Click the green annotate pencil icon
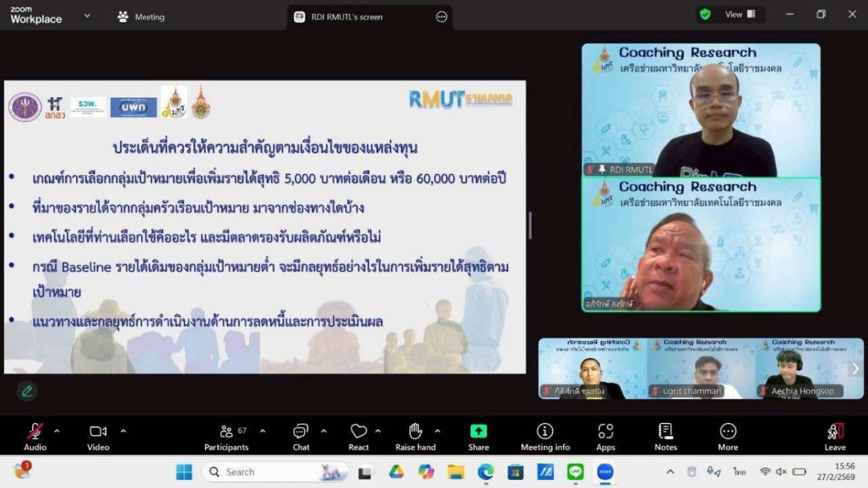The width and height of the screenshot is (868, 488). tap(27, 391)
